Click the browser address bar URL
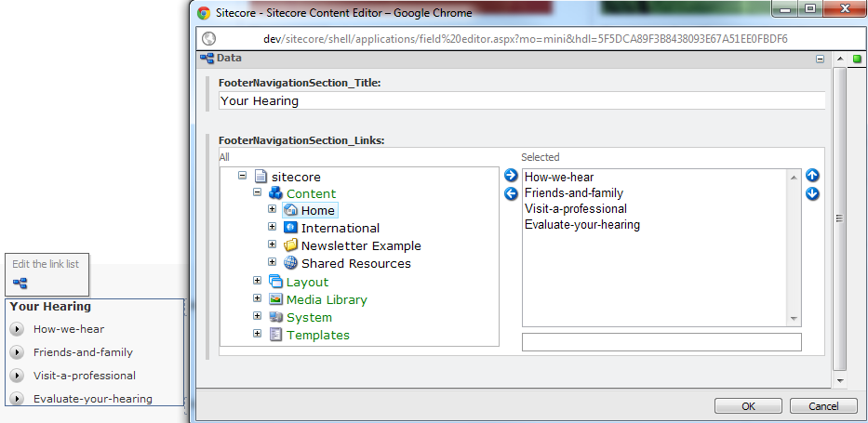868x423 pixels. pyautogui.click(x=526, y=39)
